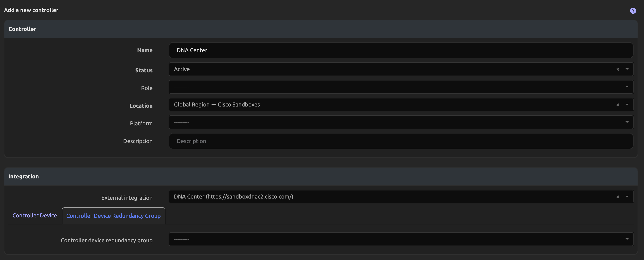Open the Platform dropdown
This screenshot has width=644, height=260.
(x=400, y=122)
